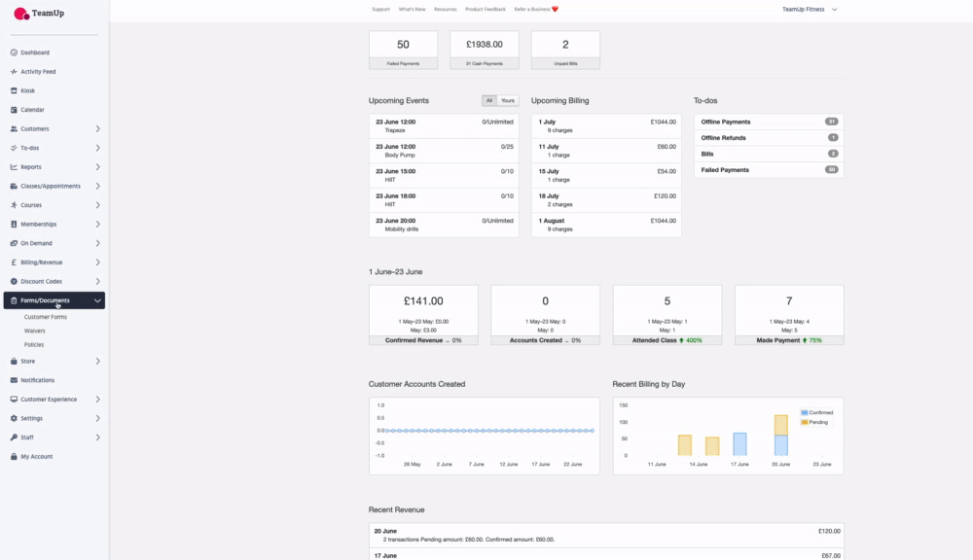Click the Dashboard icon in sidebar

(x=13, y=52)
